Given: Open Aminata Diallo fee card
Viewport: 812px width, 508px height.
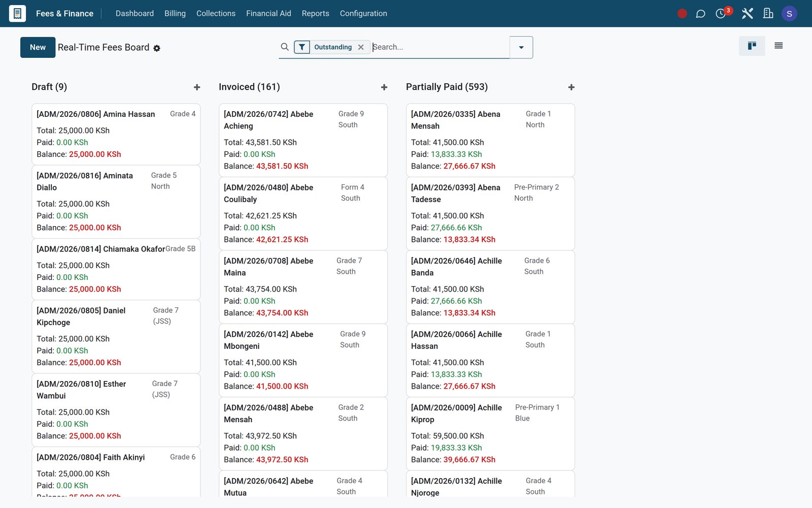Looking at the screenshot, I should [116, 202].
